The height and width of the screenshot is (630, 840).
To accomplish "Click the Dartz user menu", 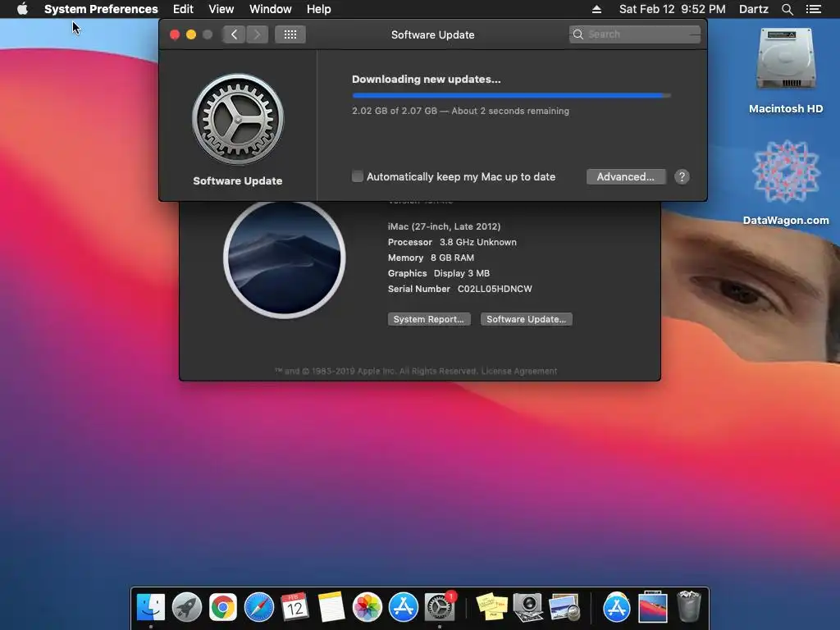I will tap(754, 9).
